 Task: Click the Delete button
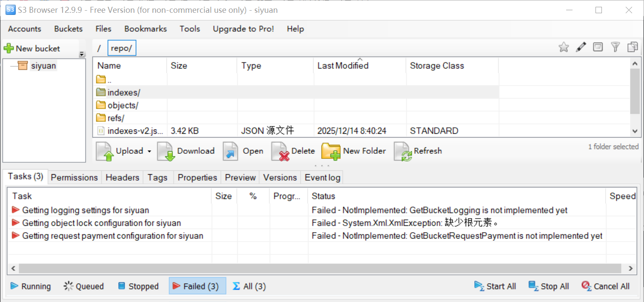coord(294,151)
